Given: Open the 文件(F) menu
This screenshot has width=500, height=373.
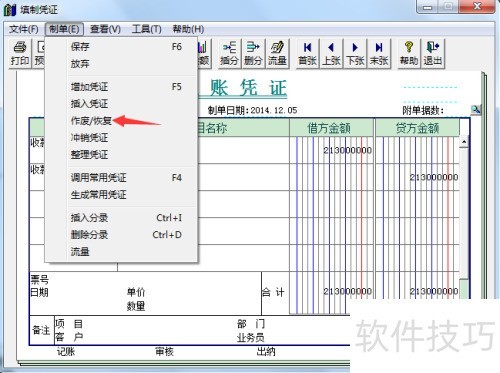Looking at the screenshot, I should point(24,29).
